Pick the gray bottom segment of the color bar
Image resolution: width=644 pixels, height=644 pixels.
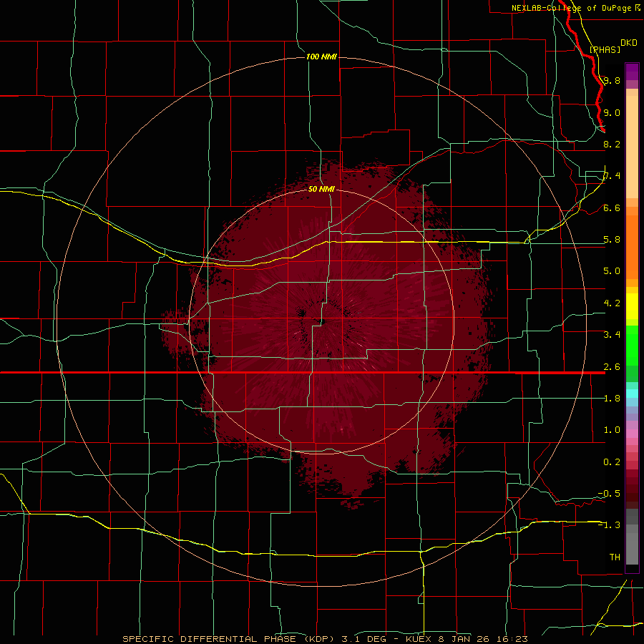(x=632, y=545)
